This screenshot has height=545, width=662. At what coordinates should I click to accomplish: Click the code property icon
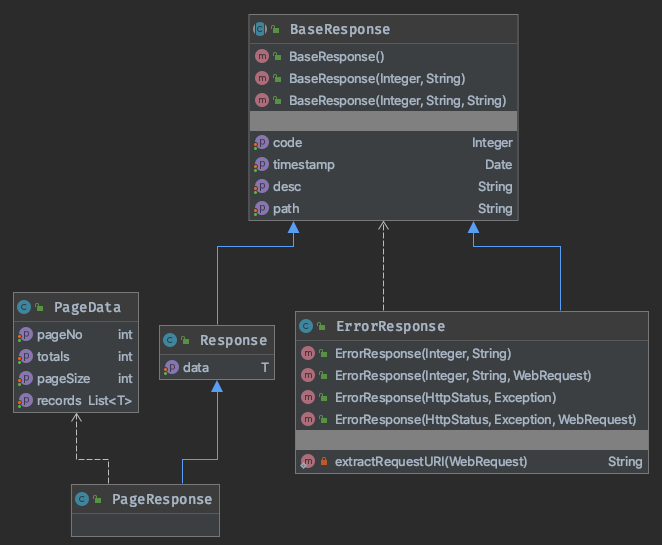262,143
